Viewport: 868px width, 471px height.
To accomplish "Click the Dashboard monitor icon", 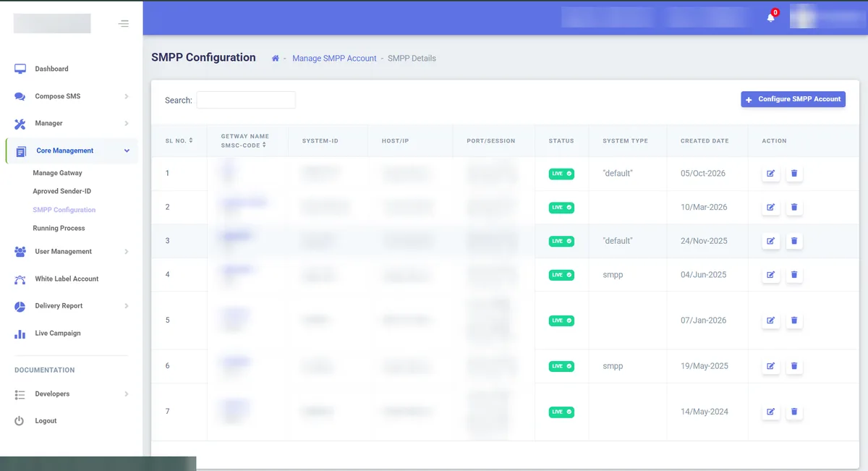I will (x=20, y=69).
